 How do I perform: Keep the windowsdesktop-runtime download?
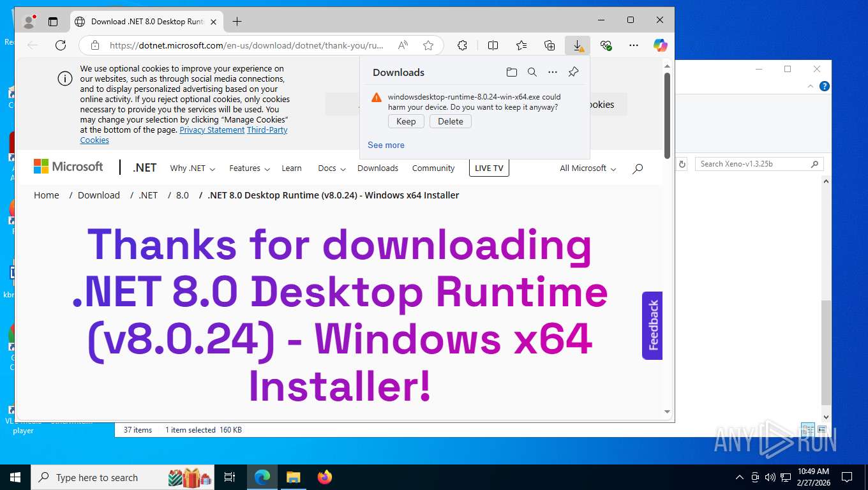tap(406, 121)
